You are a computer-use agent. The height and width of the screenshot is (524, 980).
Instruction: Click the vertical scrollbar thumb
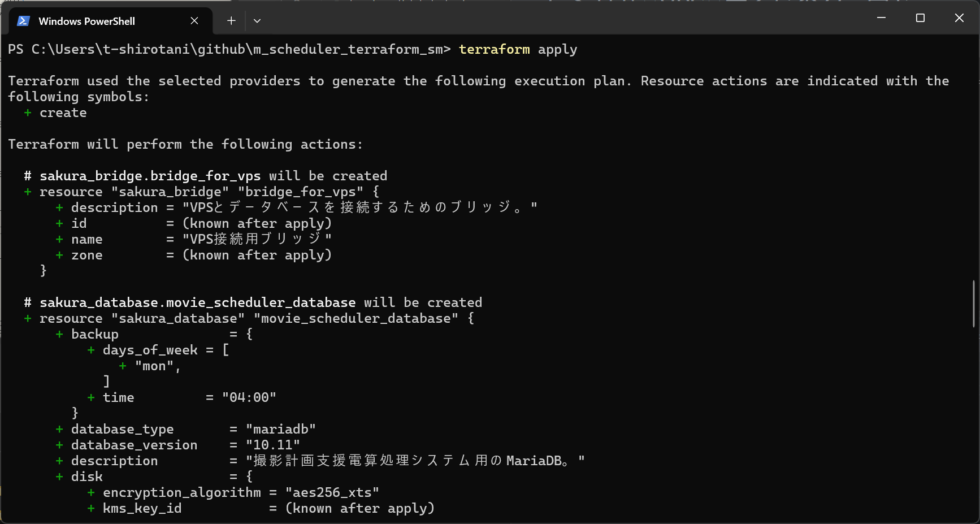click(973, 303)
